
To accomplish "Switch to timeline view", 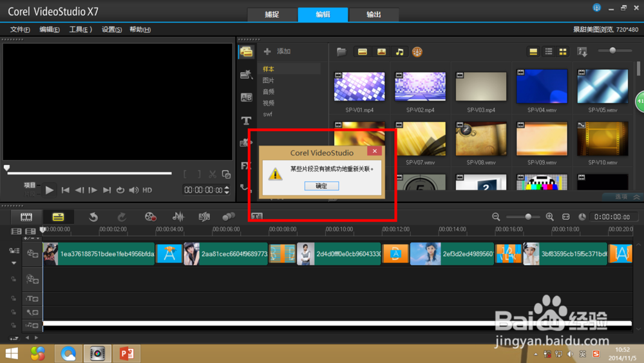I will 58,217.
